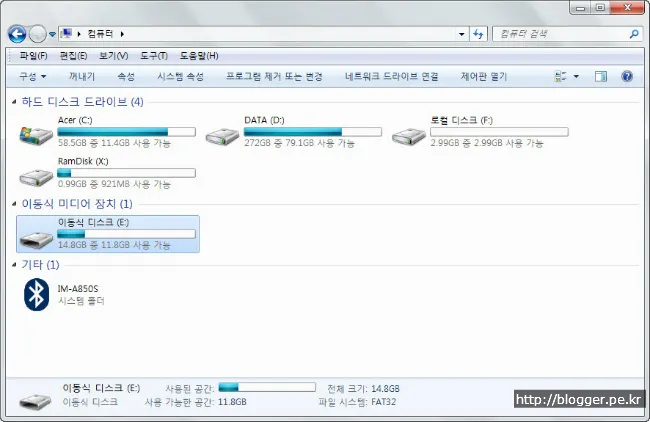Select the RamDisk (X:) drive icon
The image size is (650, 422).
pyautogui.click(x=36, y=177)
